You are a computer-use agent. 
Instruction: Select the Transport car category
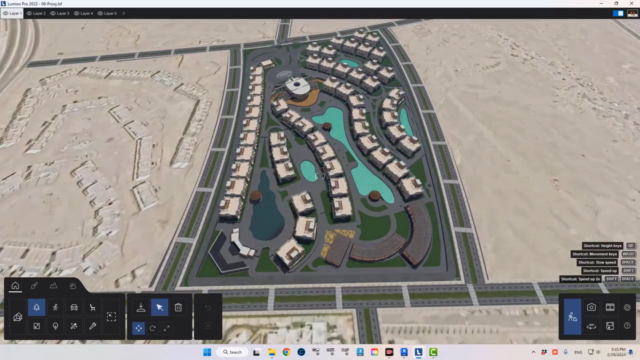point(74,307)
